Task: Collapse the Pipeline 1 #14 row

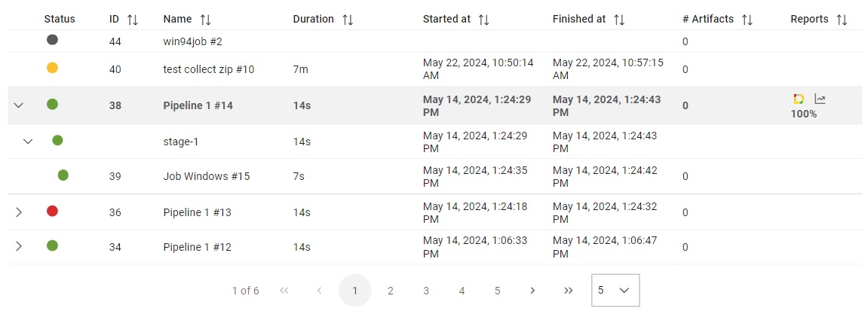Action: (x=18, y=105)
